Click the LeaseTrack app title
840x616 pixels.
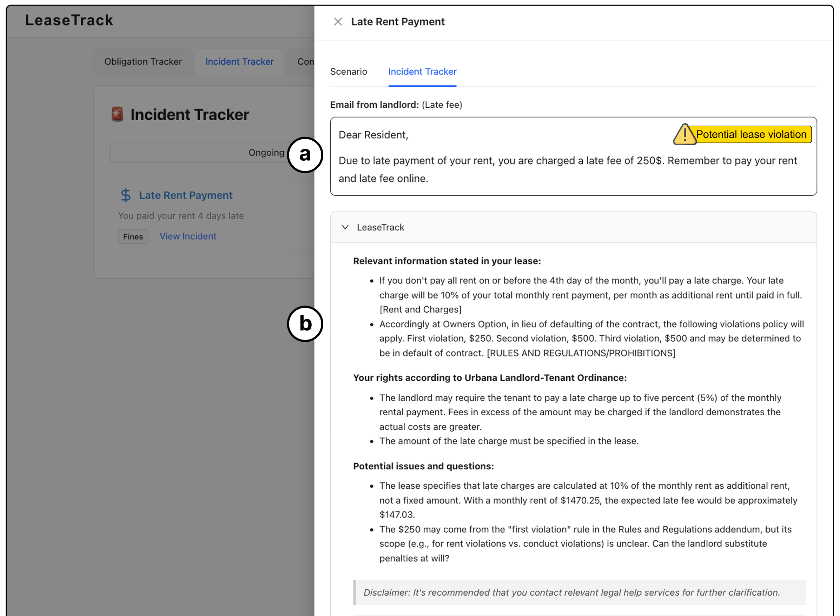(69, 20)
